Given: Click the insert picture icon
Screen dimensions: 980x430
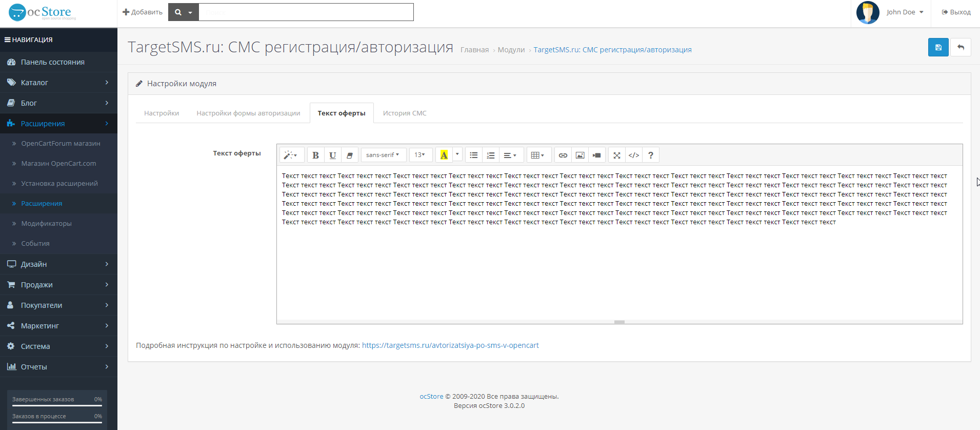Looking at the screenshot, I should (580, 155).
